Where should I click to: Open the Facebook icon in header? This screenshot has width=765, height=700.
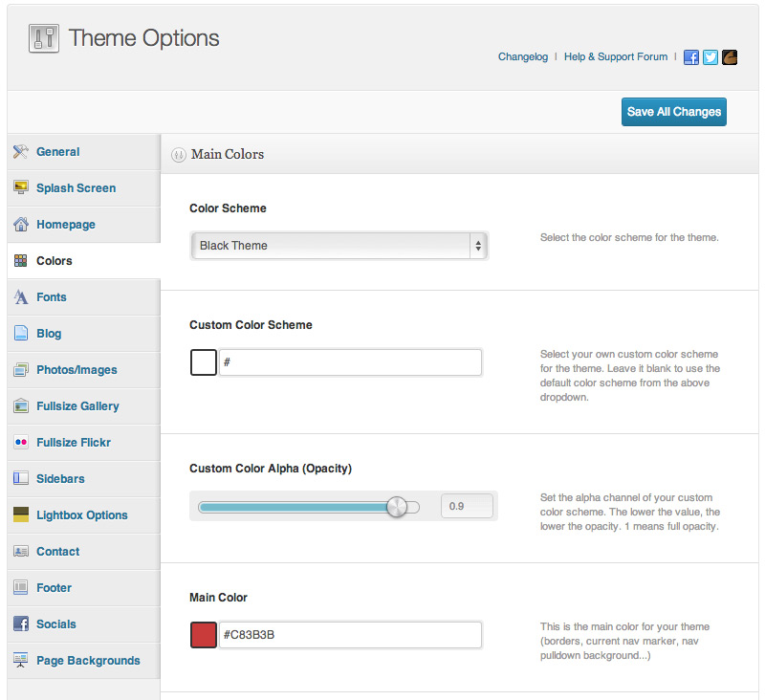(x=690, y=57)
